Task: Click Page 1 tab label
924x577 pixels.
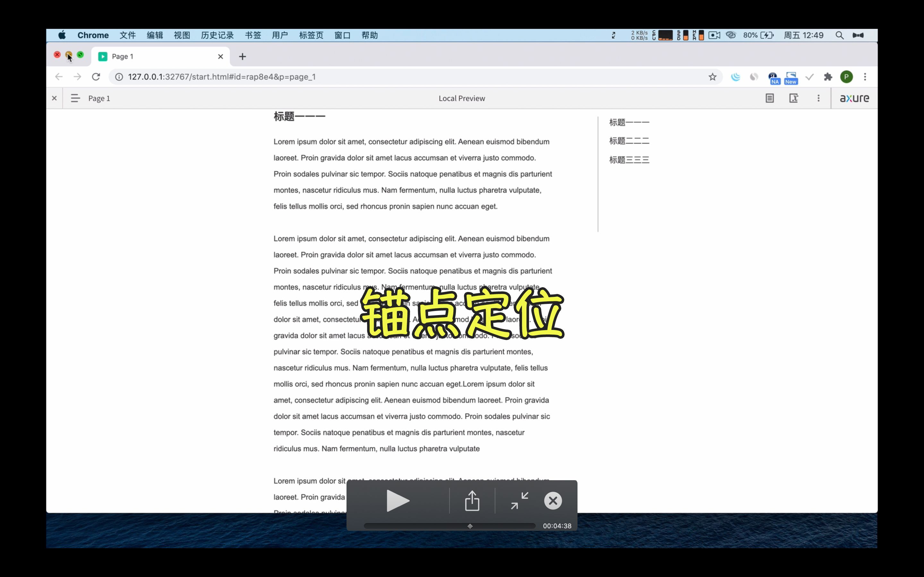Action: 123,56
